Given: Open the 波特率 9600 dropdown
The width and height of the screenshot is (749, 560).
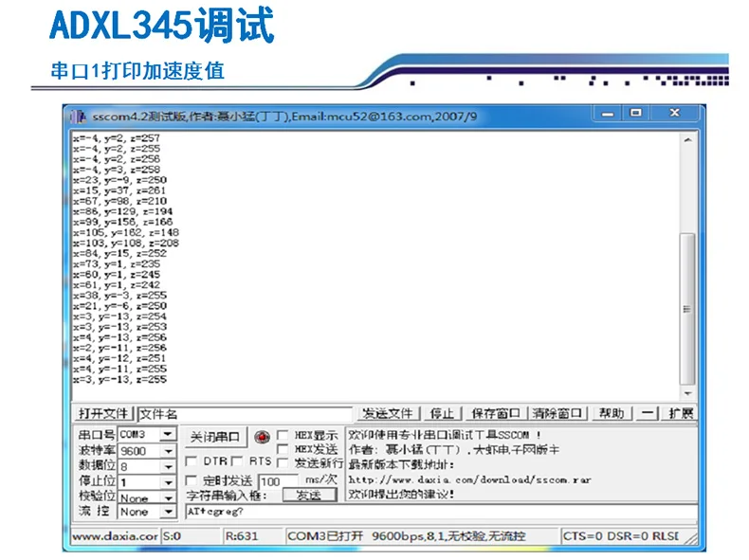Looking at the screenshot, I should tap(168, 451).
